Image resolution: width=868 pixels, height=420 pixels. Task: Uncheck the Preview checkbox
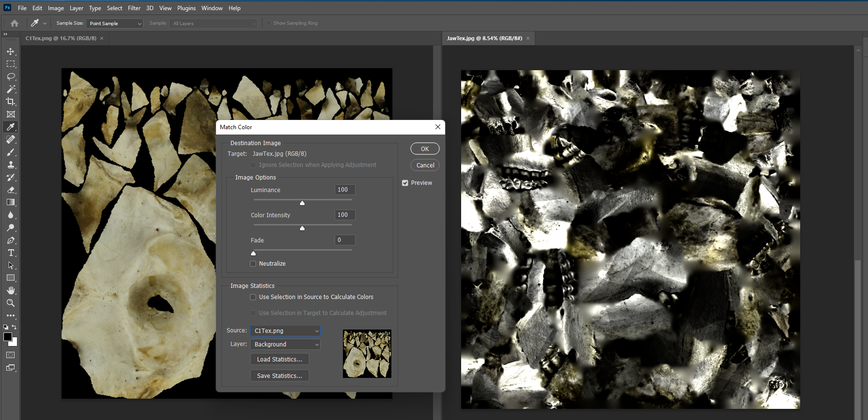coord(405,183)
